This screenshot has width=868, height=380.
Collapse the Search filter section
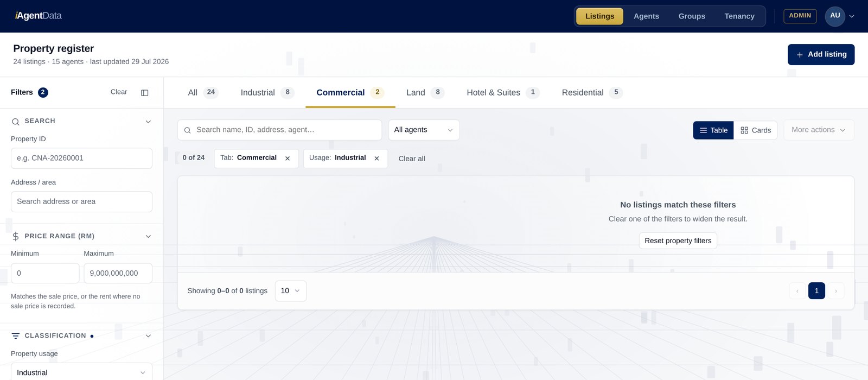(x=148, y=122)
